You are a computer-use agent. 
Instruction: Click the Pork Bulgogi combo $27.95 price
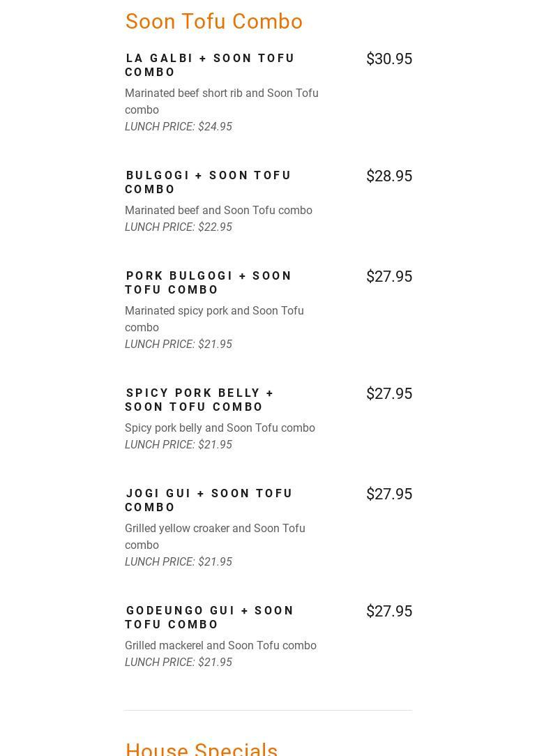[x=388, y=277]
